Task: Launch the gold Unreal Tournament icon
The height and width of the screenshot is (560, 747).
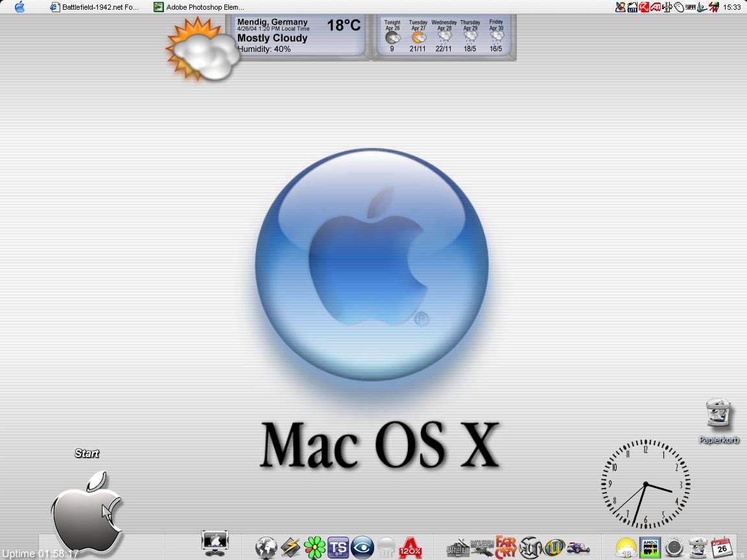Action: click(x=554, y=548)
